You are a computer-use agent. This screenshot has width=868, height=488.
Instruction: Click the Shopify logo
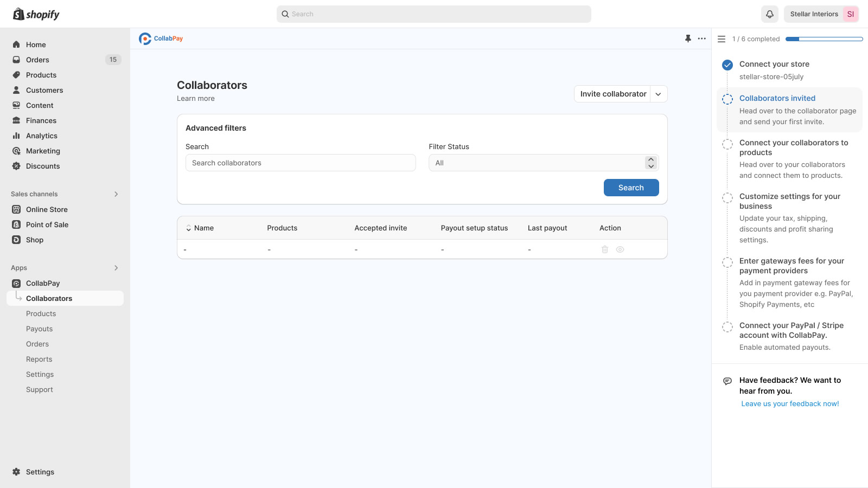coord(36,14)
